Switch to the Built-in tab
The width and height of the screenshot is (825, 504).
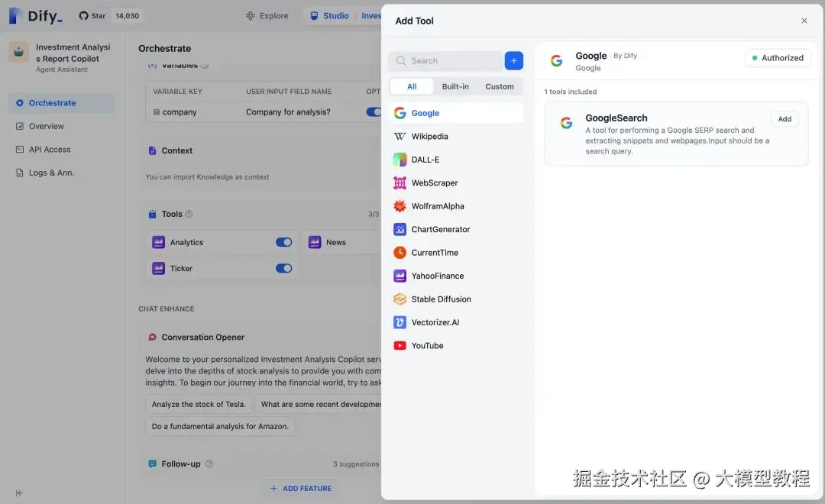(455, 86)
